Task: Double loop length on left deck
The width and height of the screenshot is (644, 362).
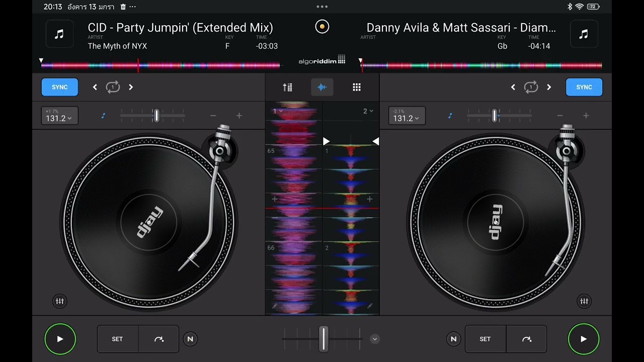Action: (x=131, y=87)
